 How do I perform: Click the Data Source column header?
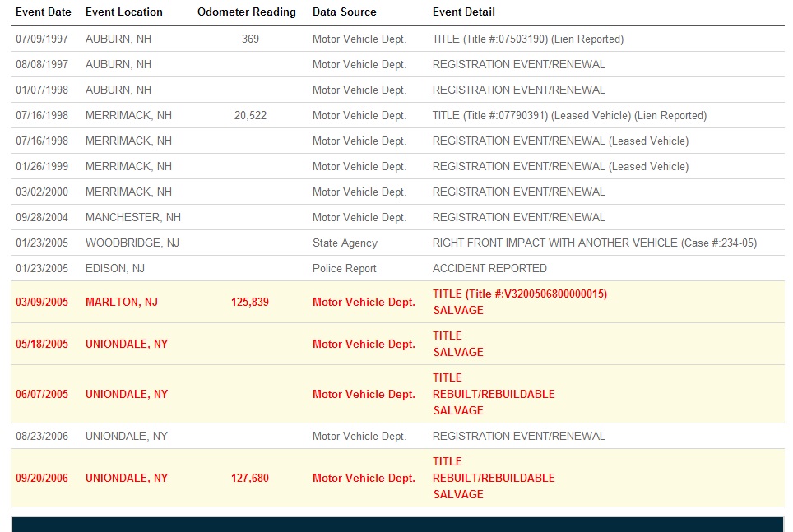(x=345, y=12)
